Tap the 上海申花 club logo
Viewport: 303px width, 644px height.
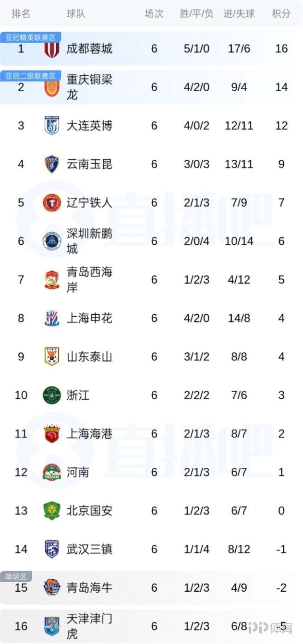52,318
